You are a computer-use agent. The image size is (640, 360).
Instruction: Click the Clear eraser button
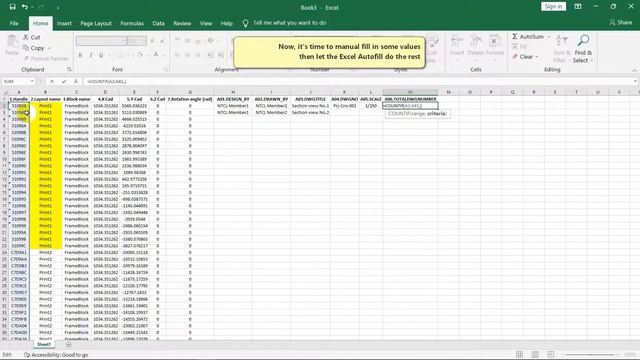tap(524, 57)
